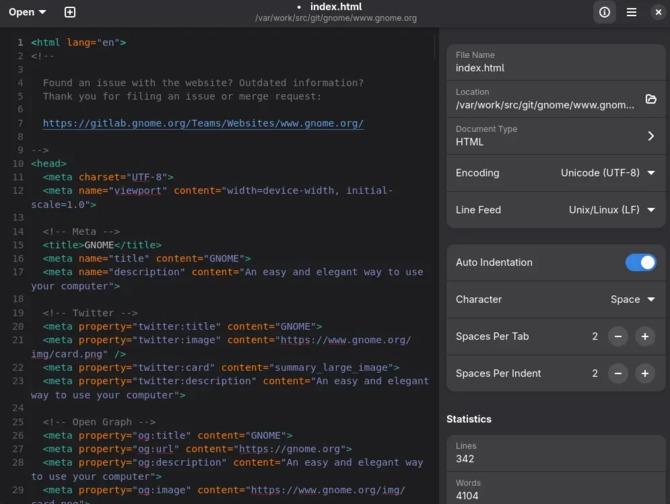Close the window with the X button
Image resolution: width=670 pixels, height=504 pixels.
point(658,12)
